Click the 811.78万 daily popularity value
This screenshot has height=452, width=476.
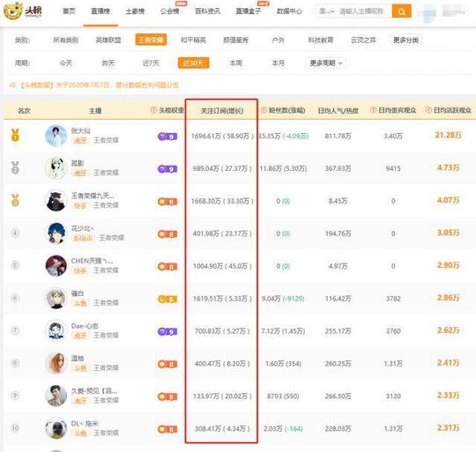(x=338, y=136)
